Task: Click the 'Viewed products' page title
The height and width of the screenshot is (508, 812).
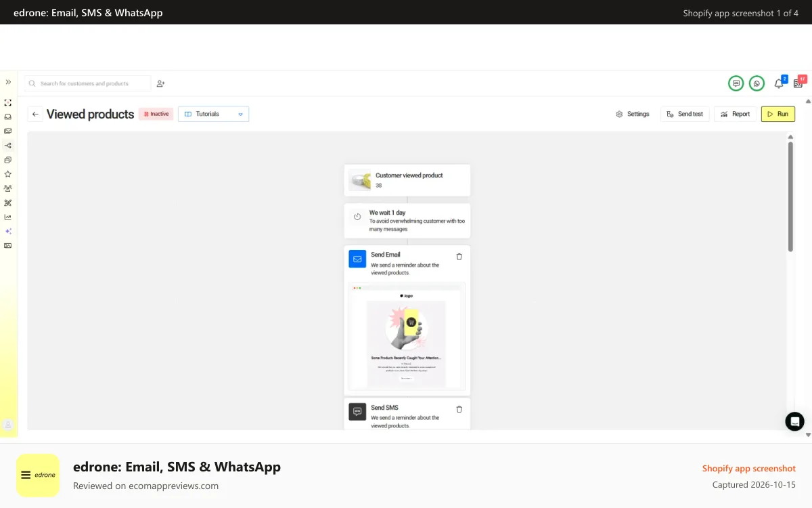Action: (x=90, y=114)
